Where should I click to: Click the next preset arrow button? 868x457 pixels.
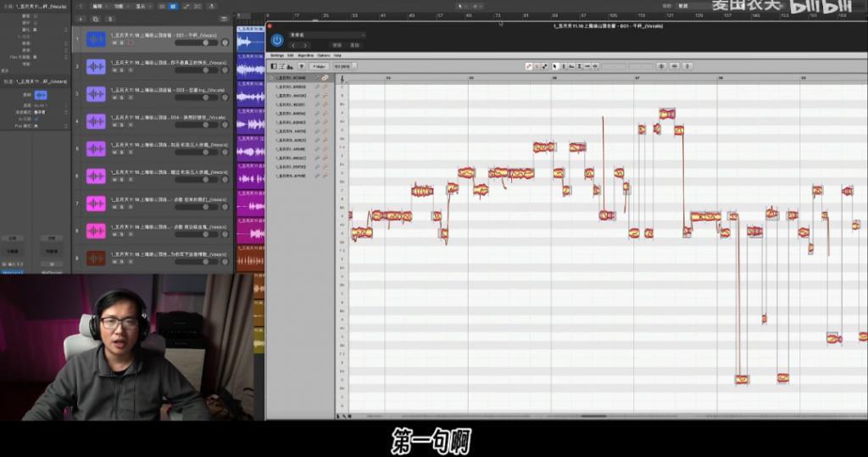(305, 45)
